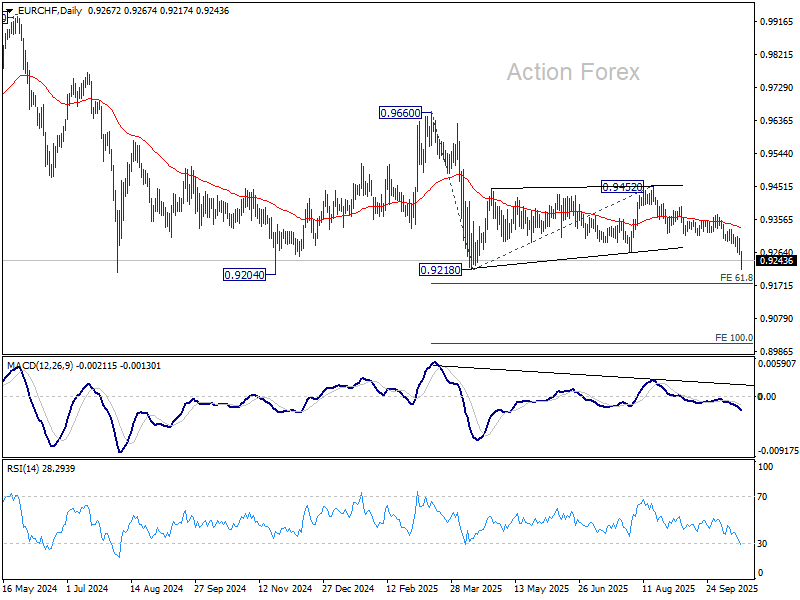Click the MACD 0.00 zero line label
Screen dimensions: 800x600
pyautogui.click(x=767, y=396)
